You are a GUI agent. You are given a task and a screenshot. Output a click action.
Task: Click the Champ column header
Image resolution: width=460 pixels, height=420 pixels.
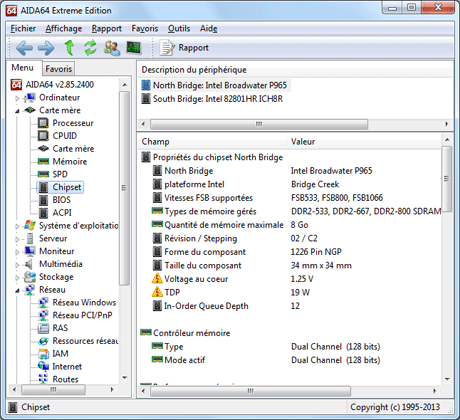[x=213, y=142]
